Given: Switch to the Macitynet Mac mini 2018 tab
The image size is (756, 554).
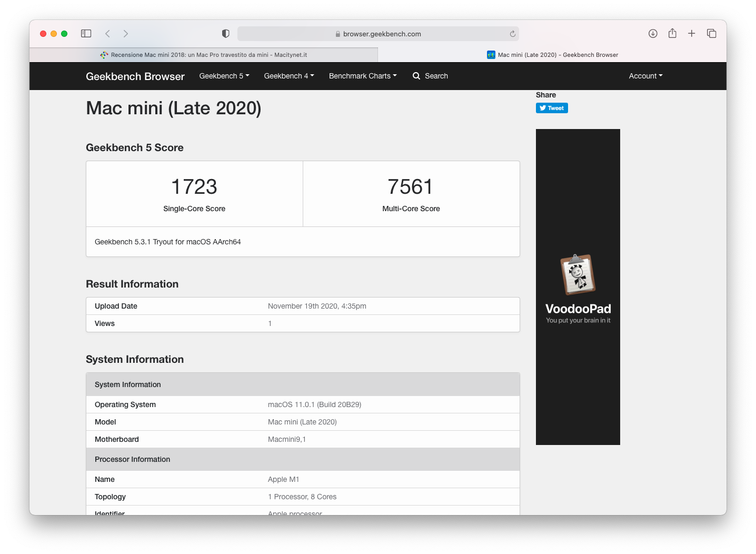Looking at the screenshot, I should point(204,55).
